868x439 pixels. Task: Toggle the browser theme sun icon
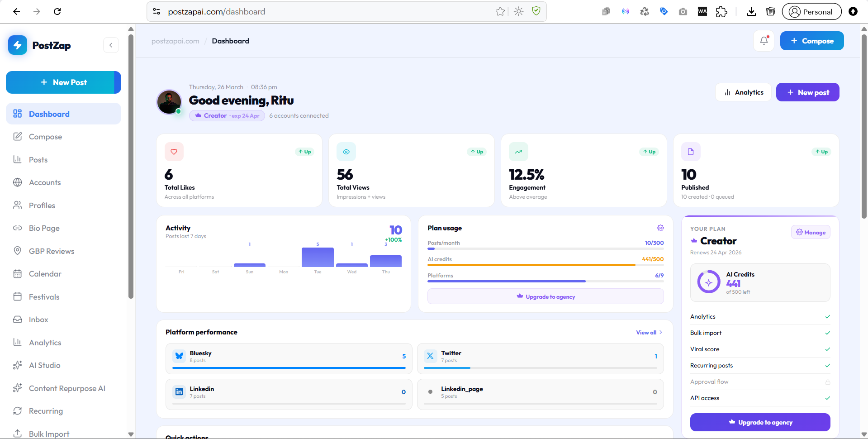[x=519, y=12]
